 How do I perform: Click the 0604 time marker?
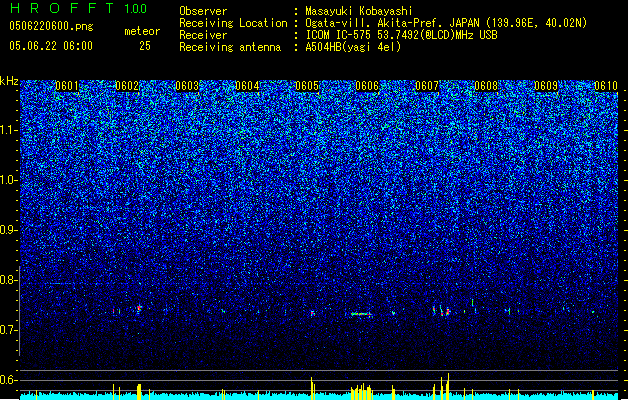247,86
